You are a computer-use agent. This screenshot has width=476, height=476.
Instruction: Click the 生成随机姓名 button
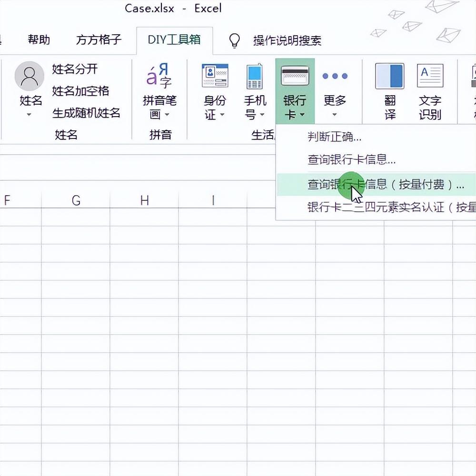86,113
